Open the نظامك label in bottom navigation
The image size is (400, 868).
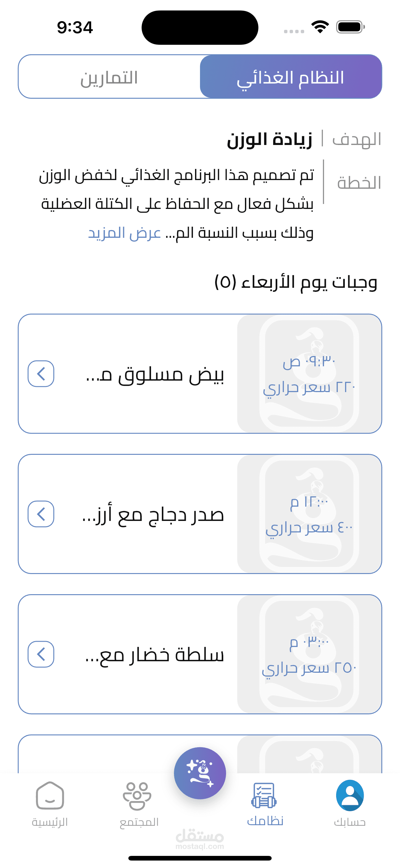[x=265, y=821]
